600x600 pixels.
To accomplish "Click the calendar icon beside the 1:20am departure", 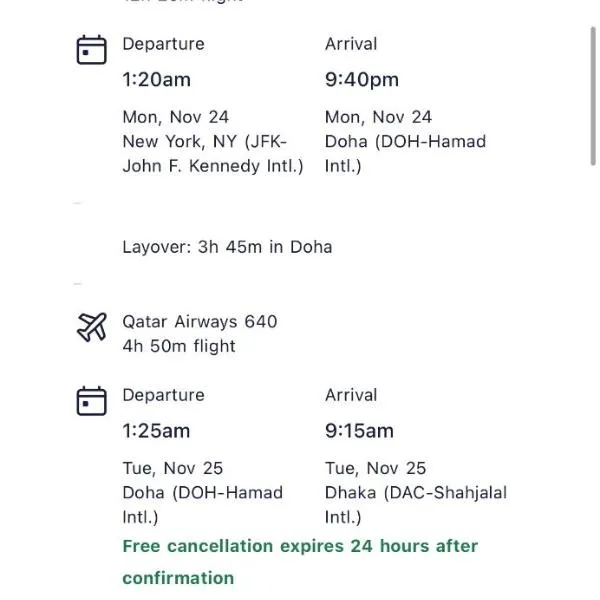I will point(91,50).
